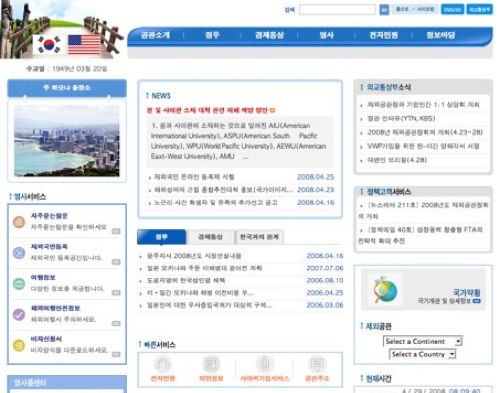Image resolution: width=500 pixels, height=393 pixels.
Task: Switch to the 경제통상 tab above the article list
Action: [x=210, y=237]
